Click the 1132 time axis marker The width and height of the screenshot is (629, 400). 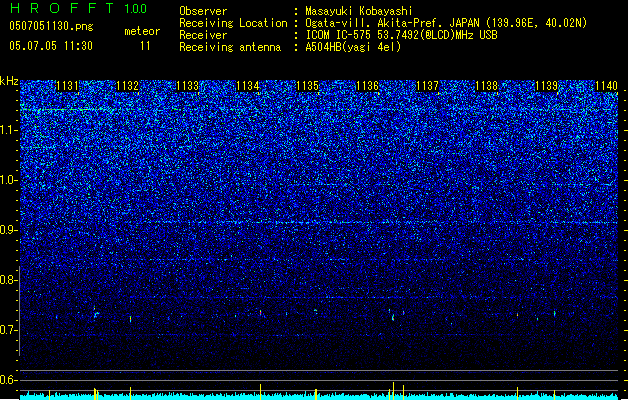(x=127, y=86)
